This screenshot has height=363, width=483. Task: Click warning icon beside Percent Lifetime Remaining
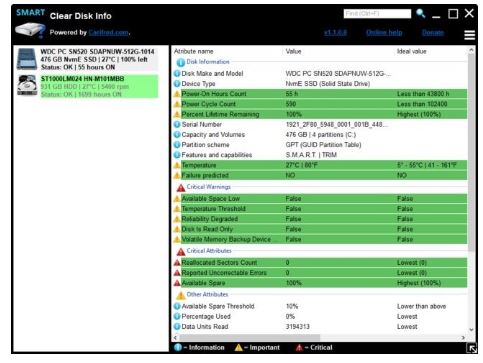(x=177, y=114)
